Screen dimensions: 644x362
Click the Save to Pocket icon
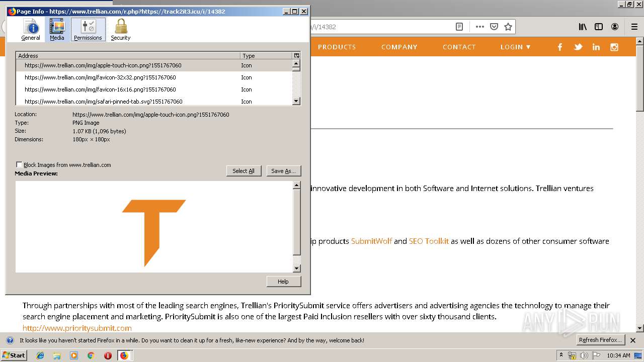(x=494, y=27)
